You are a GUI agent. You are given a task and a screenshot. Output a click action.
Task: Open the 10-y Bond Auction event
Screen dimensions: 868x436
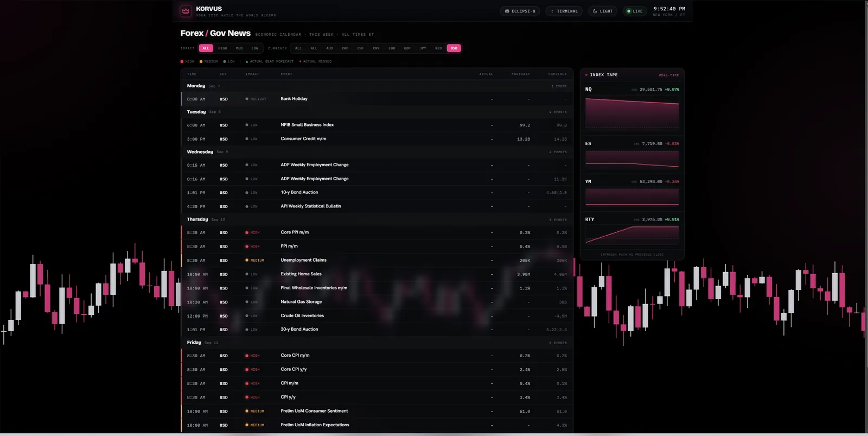coord(377,192)
